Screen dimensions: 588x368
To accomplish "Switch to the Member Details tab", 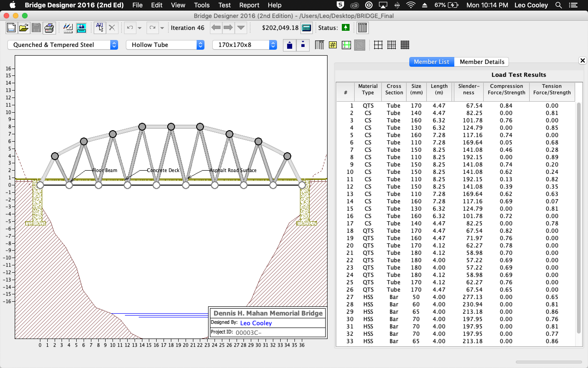I will 482,62.
